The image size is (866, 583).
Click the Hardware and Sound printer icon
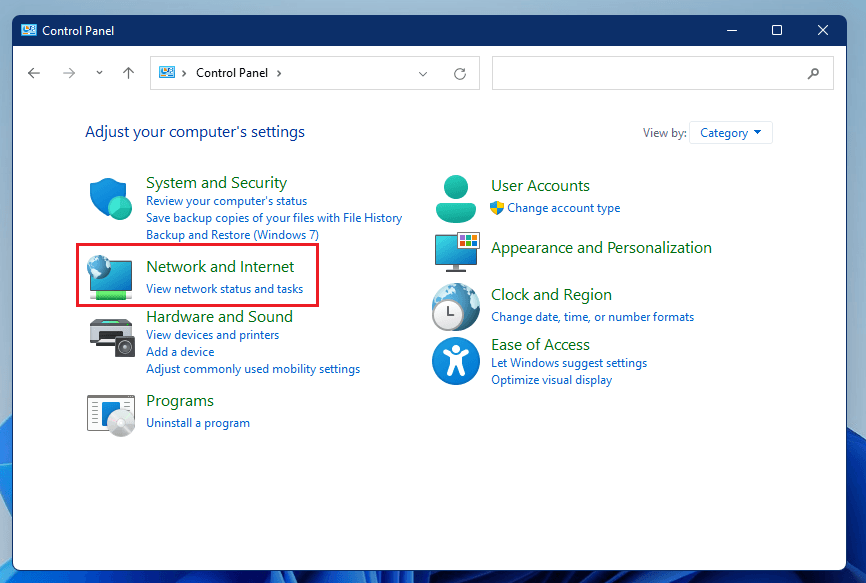[x=110, y=337]
